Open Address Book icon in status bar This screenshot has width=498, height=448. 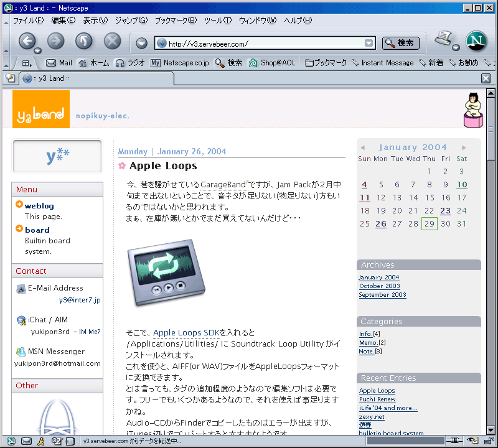70,441
